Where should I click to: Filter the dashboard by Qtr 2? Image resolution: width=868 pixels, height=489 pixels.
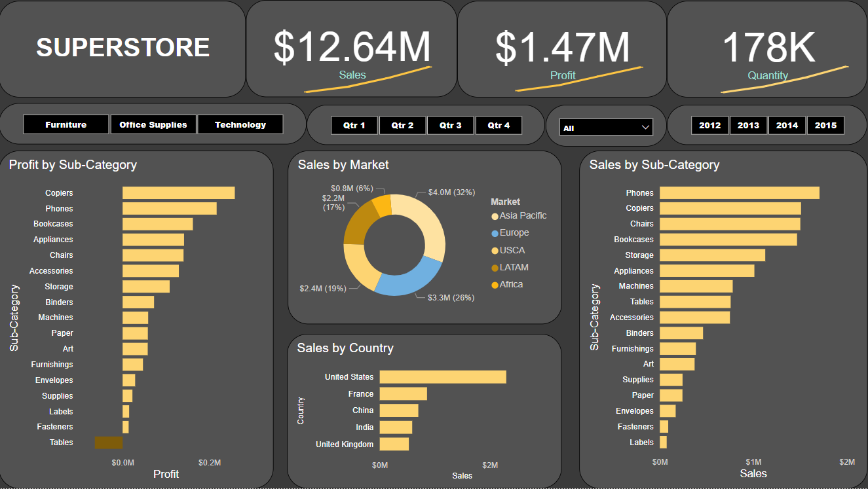tap(402, 125)
